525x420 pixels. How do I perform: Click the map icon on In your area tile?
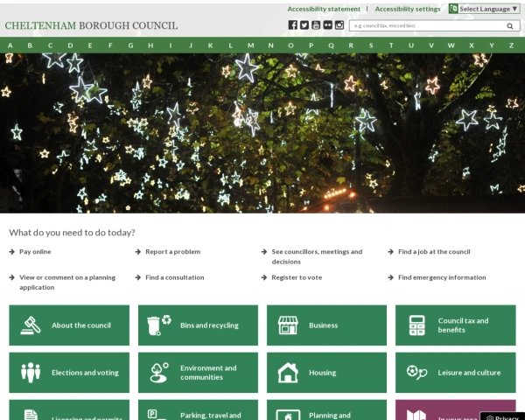[416, 416]
